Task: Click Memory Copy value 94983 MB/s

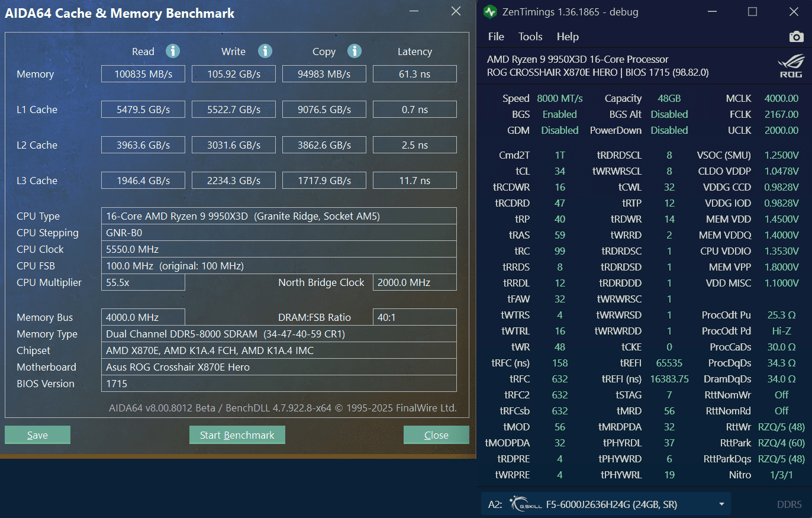Action: [x=324, y=74]
